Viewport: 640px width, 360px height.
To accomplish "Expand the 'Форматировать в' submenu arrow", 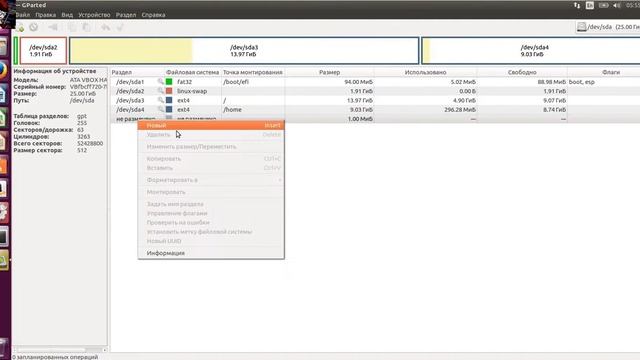I will point(280,180).
